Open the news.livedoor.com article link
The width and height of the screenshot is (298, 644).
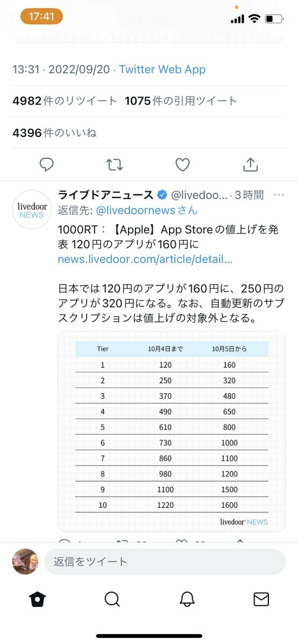(x=145, y=260)
